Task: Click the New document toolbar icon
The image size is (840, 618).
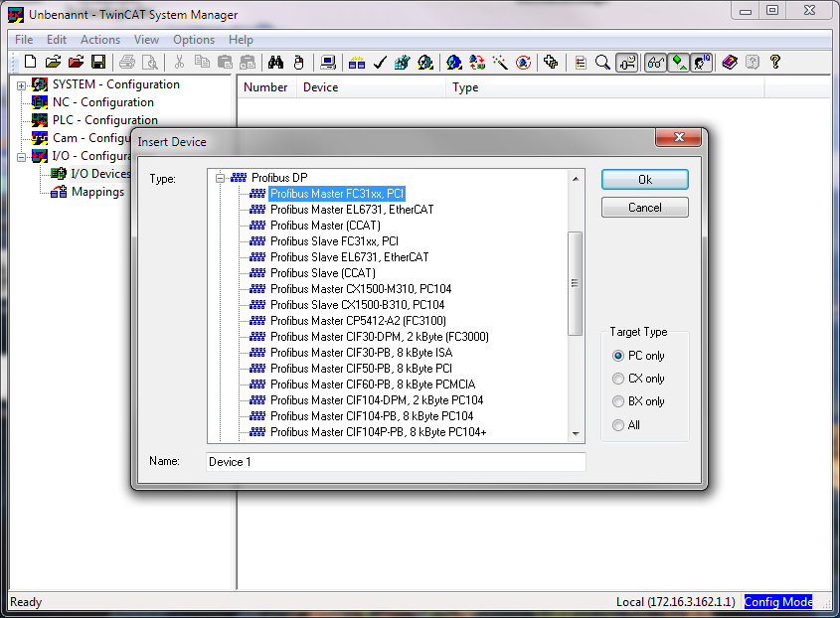Action: (x=31, y=63)
